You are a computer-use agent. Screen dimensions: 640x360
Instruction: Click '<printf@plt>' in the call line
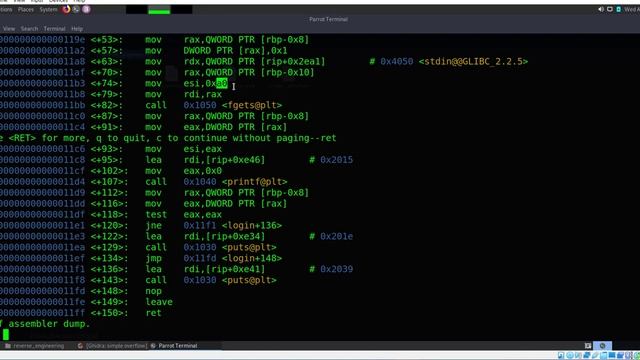click(x=255, y=182)
